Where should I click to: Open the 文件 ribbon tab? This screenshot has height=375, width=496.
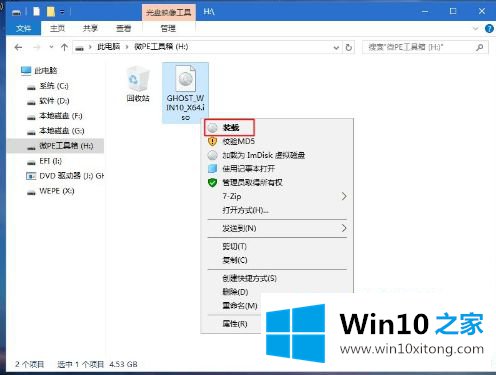pos(23,29)
